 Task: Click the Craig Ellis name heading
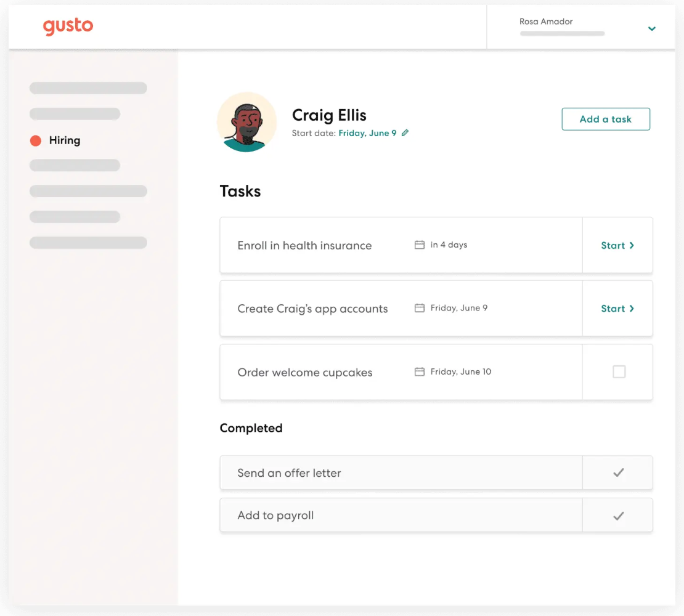click(329, 115)
